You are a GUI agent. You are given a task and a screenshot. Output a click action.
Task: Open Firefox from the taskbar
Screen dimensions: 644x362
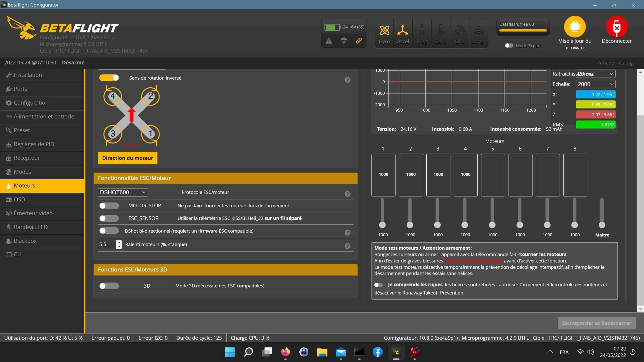(x=285, y=352)
